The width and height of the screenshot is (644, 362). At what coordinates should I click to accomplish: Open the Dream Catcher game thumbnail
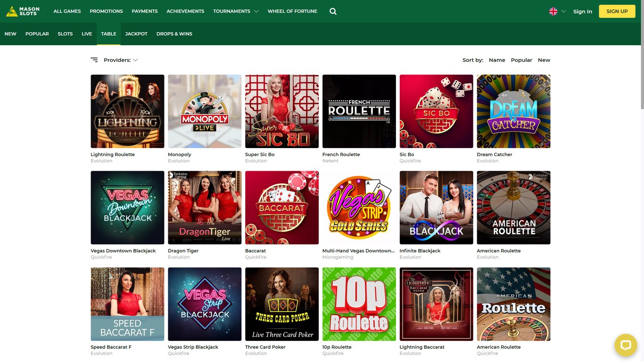pyautogui.click(x=513, y=111)
